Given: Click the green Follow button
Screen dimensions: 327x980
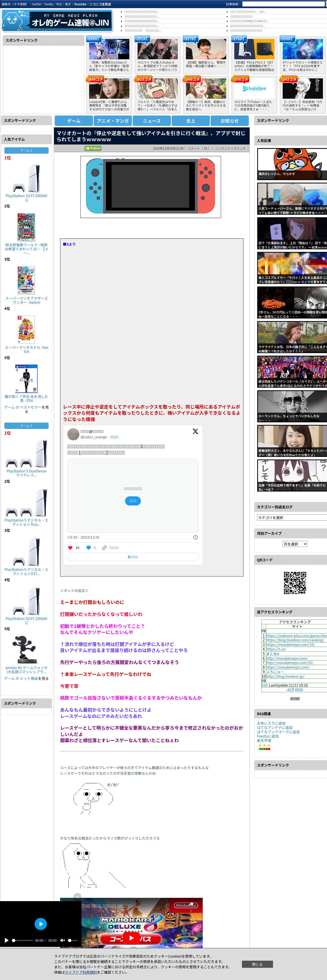Looking at the screenshot, I should coord(93,148).
